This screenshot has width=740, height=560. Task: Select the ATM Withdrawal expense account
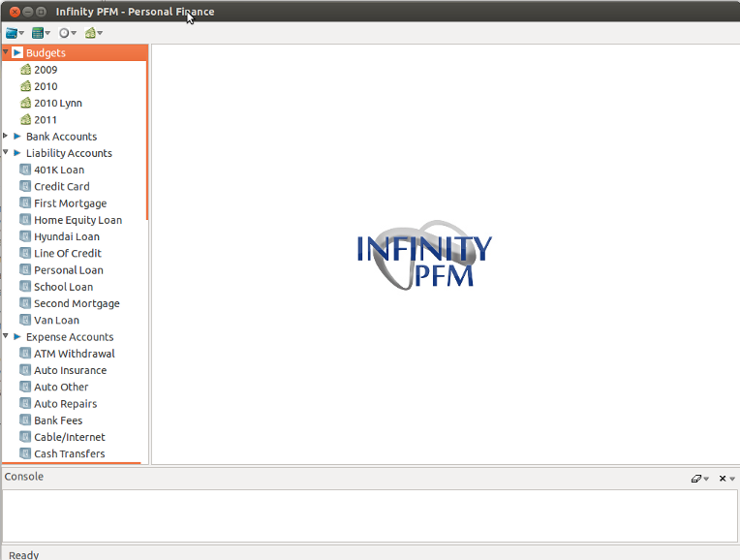74,354
